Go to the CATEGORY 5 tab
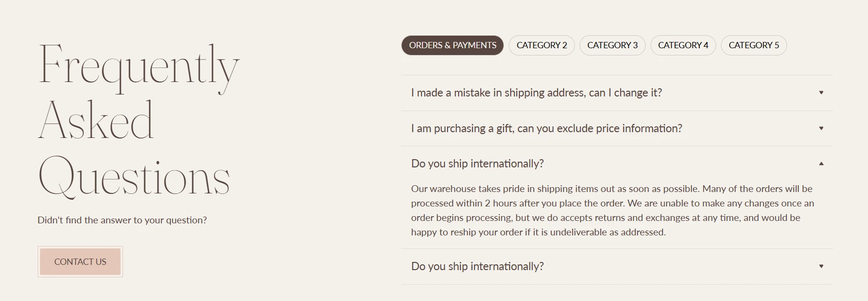The image size is (868, 301). coord(754,45)
